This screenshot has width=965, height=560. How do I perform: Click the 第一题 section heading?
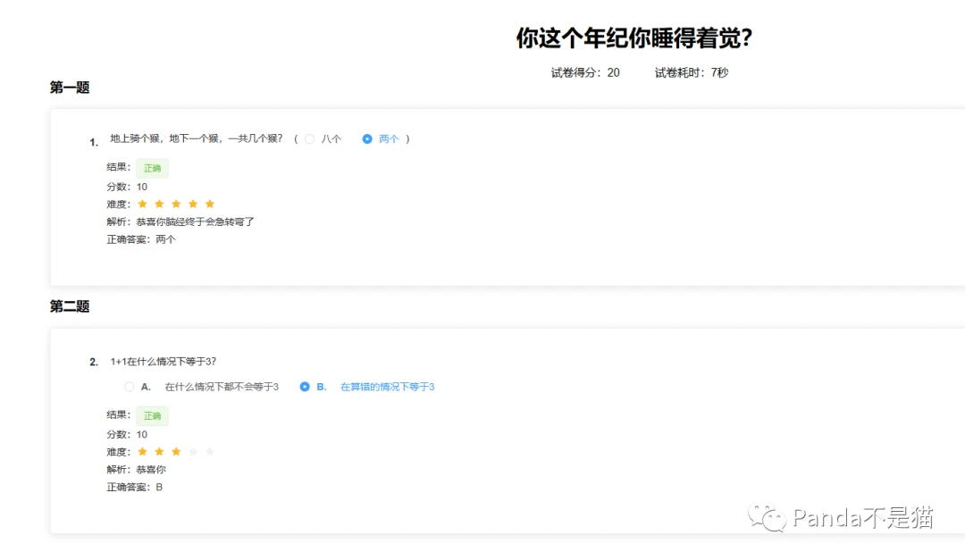tap(70, 88)
